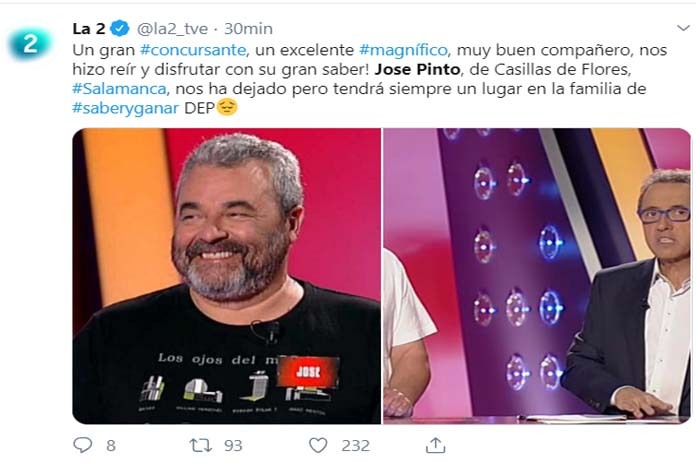Click the reply count 8

(111, 445)
